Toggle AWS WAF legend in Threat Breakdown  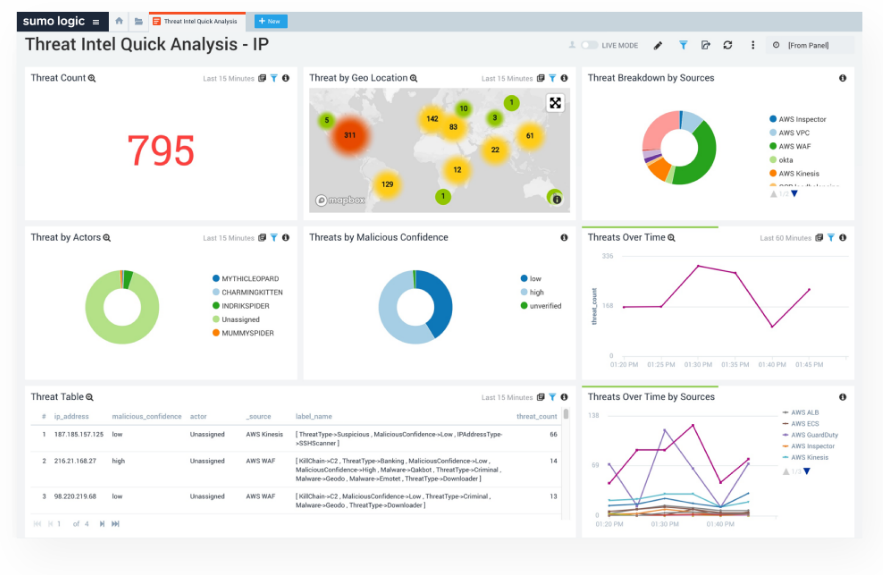pyautogui.click(x=790, y=146)
